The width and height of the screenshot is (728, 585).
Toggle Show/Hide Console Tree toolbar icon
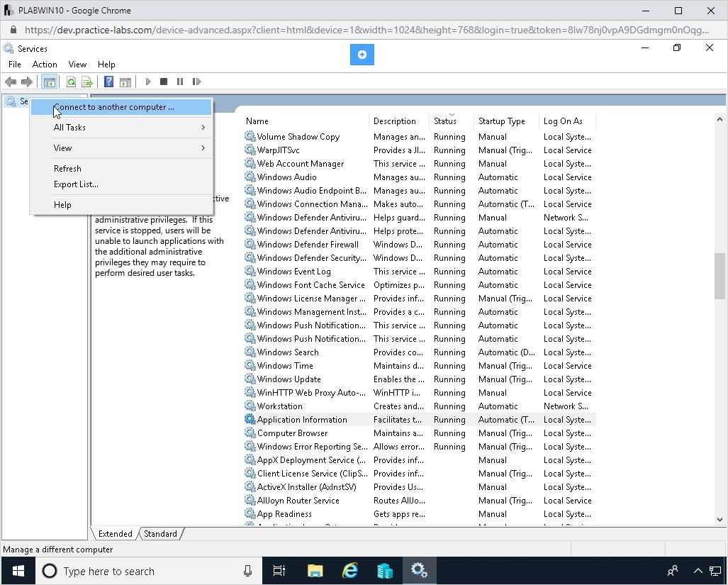pos(49,82)
